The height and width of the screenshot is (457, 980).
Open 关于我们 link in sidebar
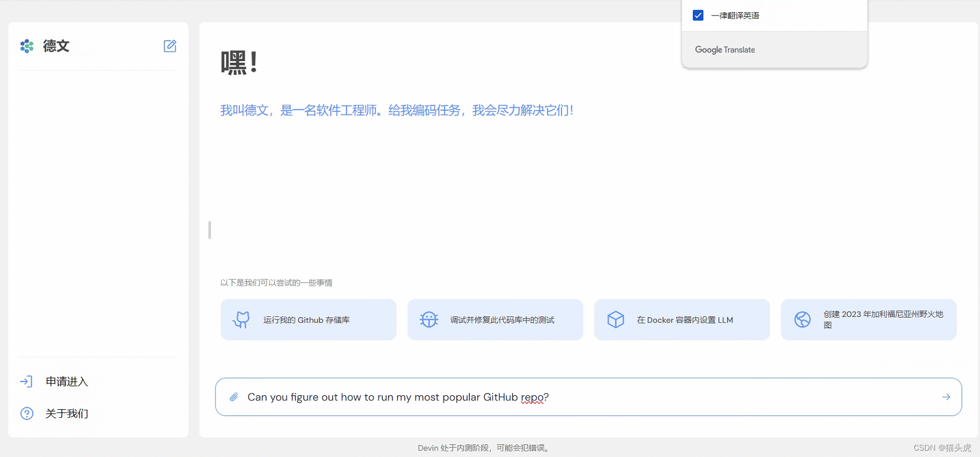click(x=67, y=414)
